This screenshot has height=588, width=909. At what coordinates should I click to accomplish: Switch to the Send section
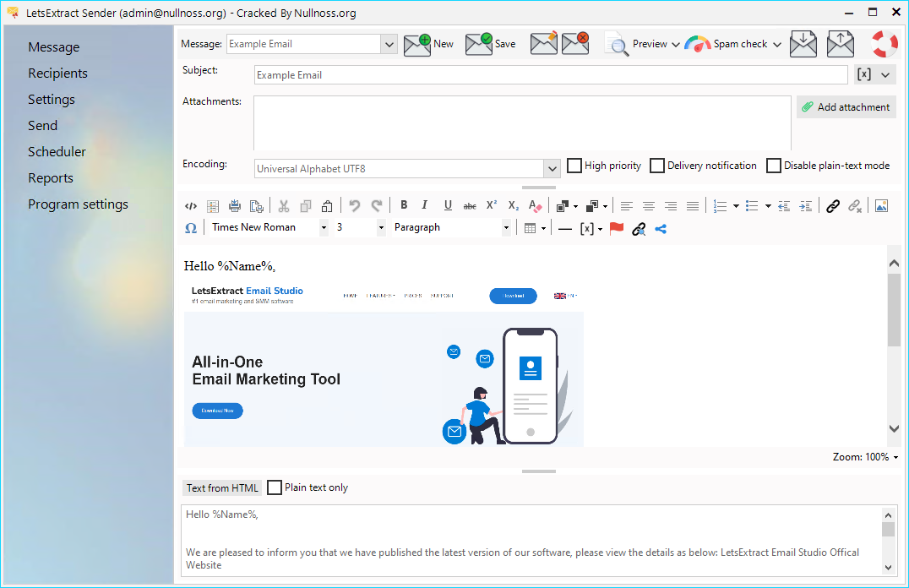[x=43, y=125]
